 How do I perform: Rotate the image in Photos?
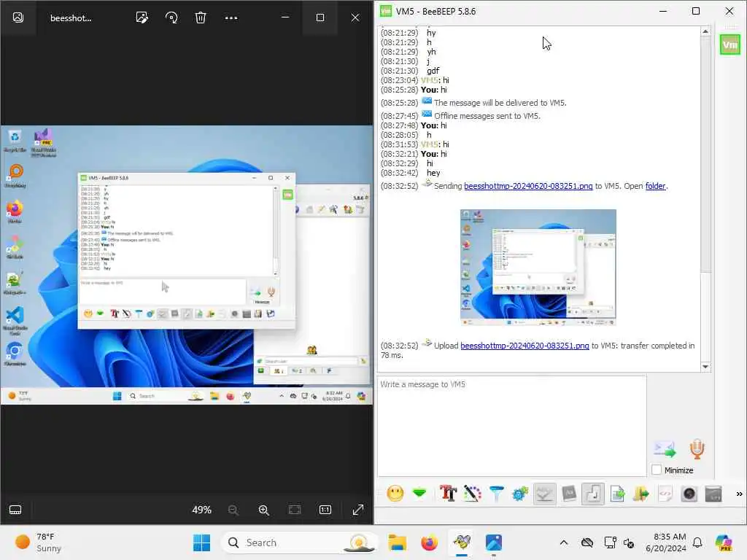(x=171, y=17)
